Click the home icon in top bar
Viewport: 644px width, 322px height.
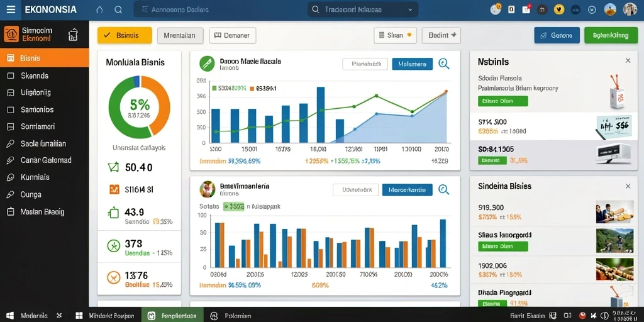[x=99, y=9]
